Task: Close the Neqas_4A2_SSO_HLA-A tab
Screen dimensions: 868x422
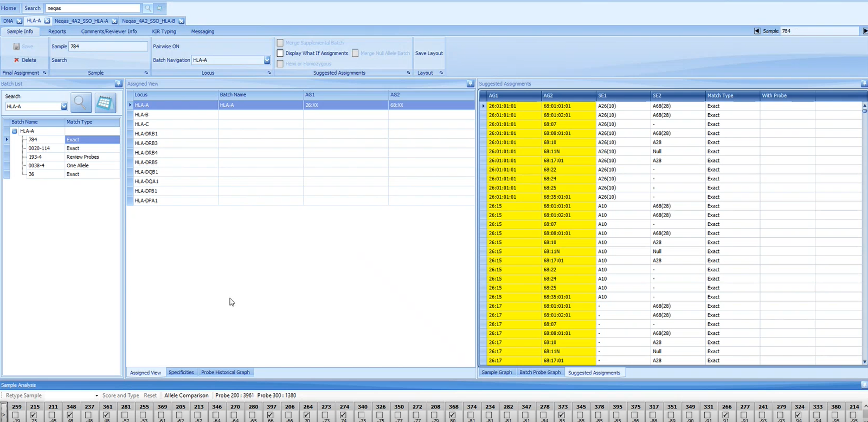Action: pyautogui.click(x=114, y=21)
